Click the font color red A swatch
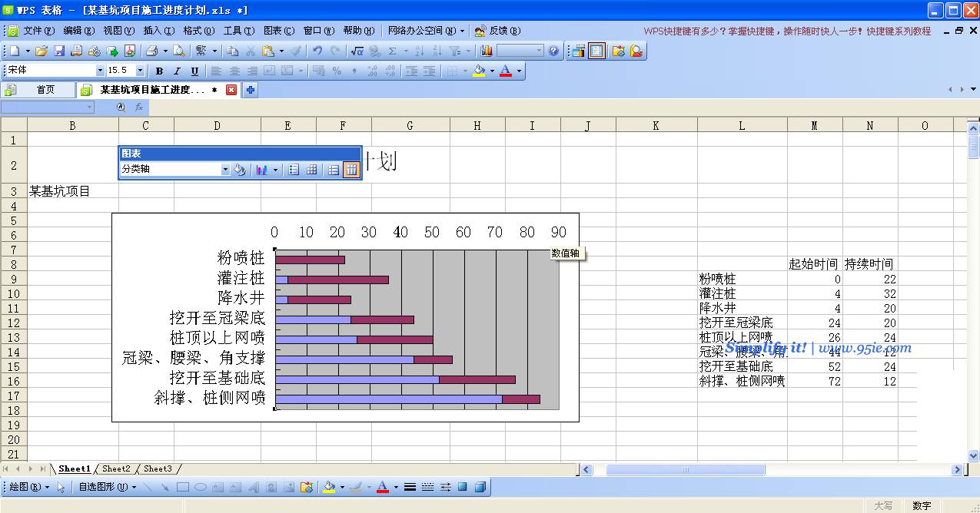This screenshot has height=513, width=980. pyautogui.click(x=505, y=71)
